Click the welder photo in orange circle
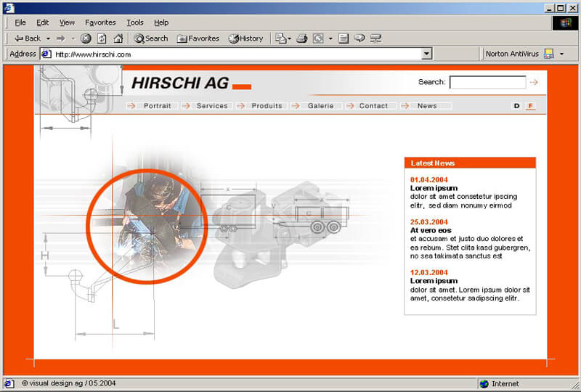The height and width of the screenshot is (392, 581). tap(147, 226)
